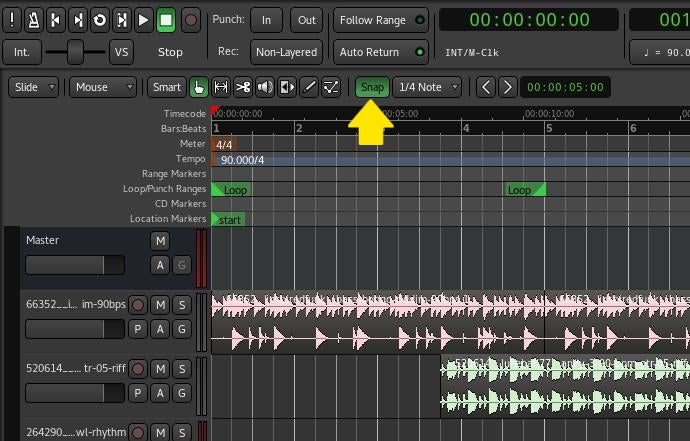Open the Slide edit mode dropdown
Image resolution: width=690 pixels, height=441 pixels.
coord(34,87)
